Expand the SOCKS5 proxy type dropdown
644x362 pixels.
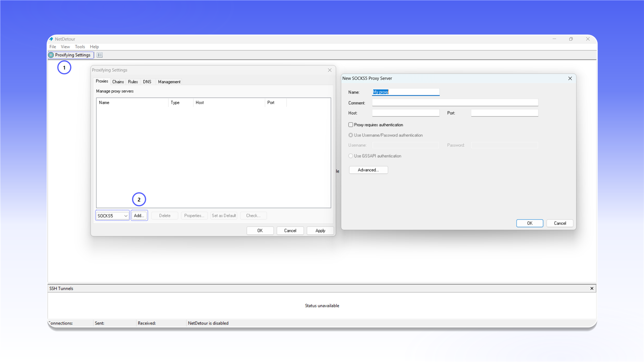point(112,216)
